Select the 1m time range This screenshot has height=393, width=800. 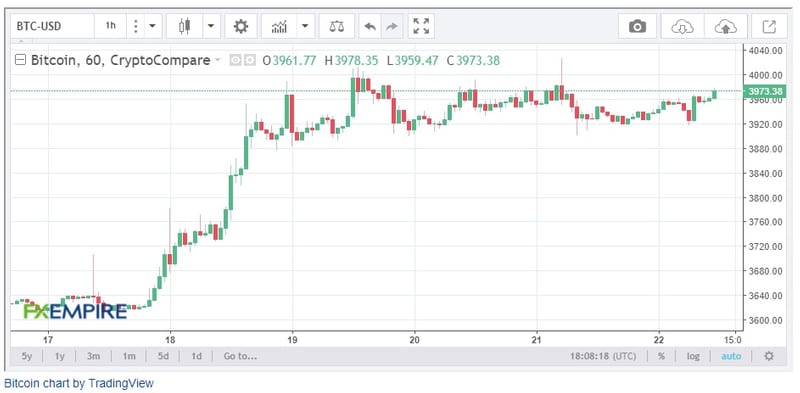[x=129, y=356]
